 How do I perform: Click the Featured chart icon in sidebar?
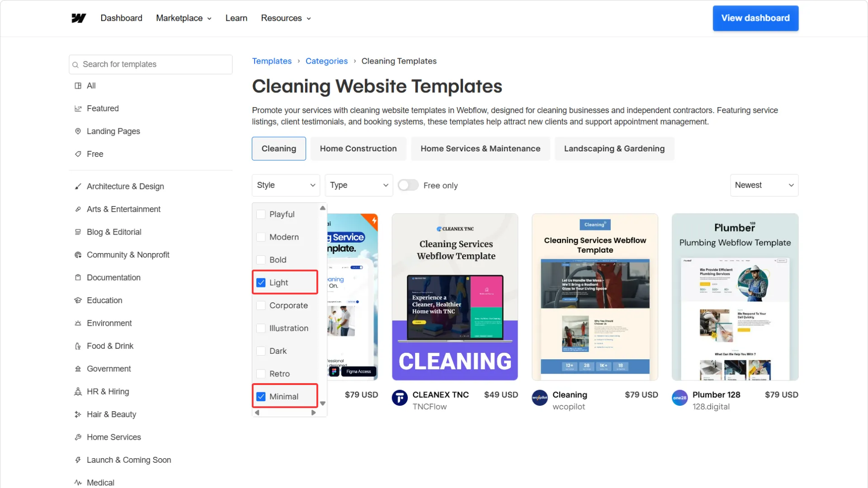(x=78, y=108)
